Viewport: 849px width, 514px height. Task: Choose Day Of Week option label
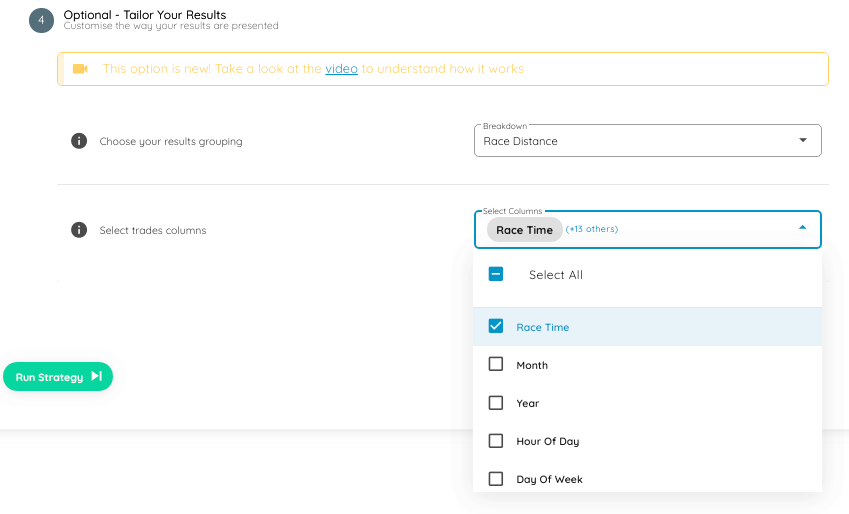(x=549, y=479)
